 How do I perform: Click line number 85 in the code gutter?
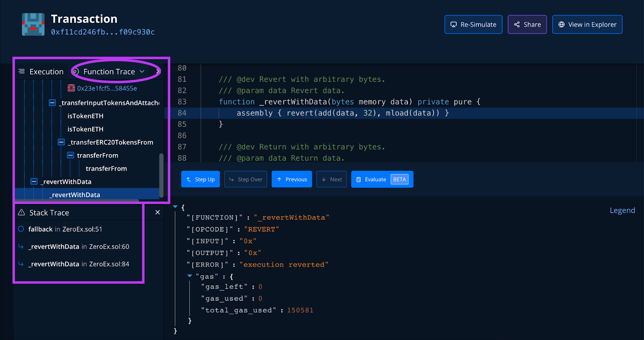point(182,124)
